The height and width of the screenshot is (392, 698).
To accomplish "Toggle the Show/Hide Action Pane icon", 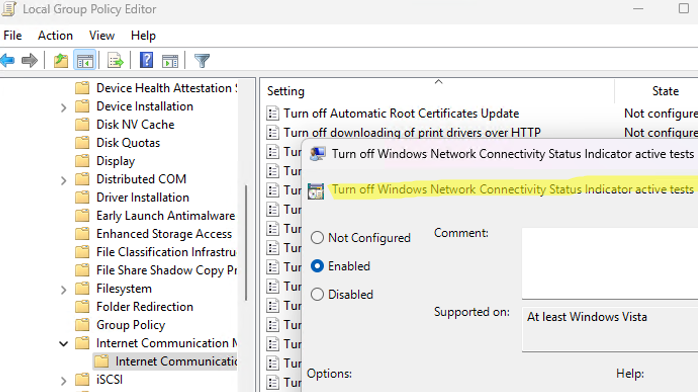I will [x=170, y=61].
